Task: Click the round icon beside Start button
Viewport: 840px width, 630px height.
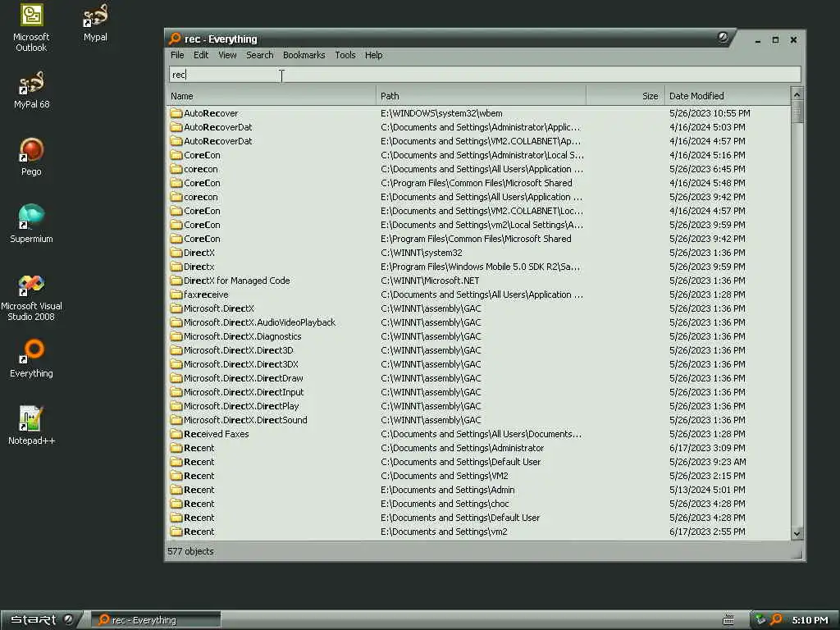Action: point(68,619)
